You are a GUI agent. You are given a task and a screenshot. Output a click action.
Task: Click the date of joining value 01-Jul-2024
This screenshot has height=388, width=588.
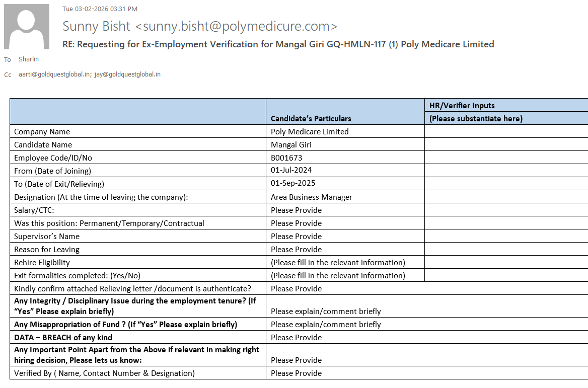click(291, 171)
